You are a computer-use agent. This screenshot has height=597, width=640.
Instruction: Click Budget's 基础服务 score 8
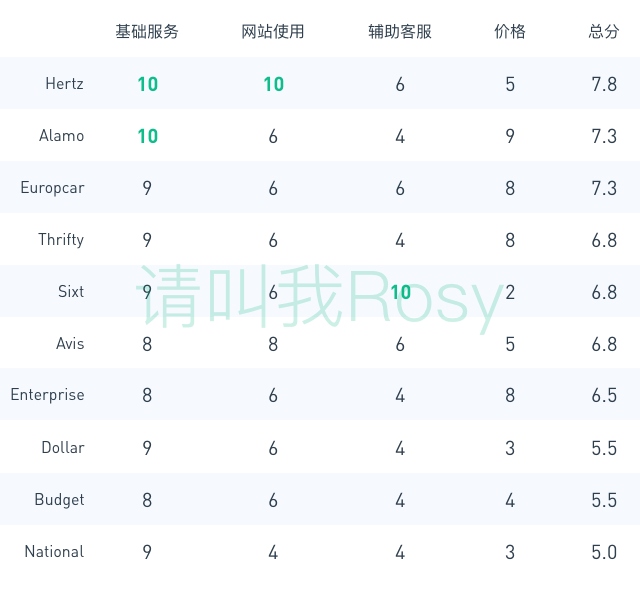[x=147, y=500]
